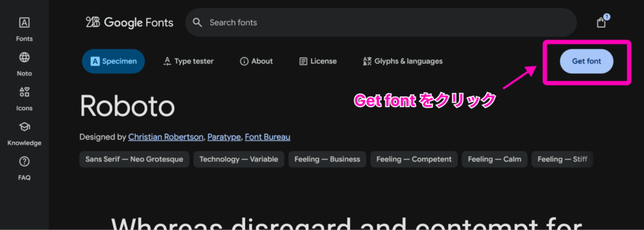Open the Icons section in sidebar
This screenshot has height=230, width=644.
click(25, 99)
